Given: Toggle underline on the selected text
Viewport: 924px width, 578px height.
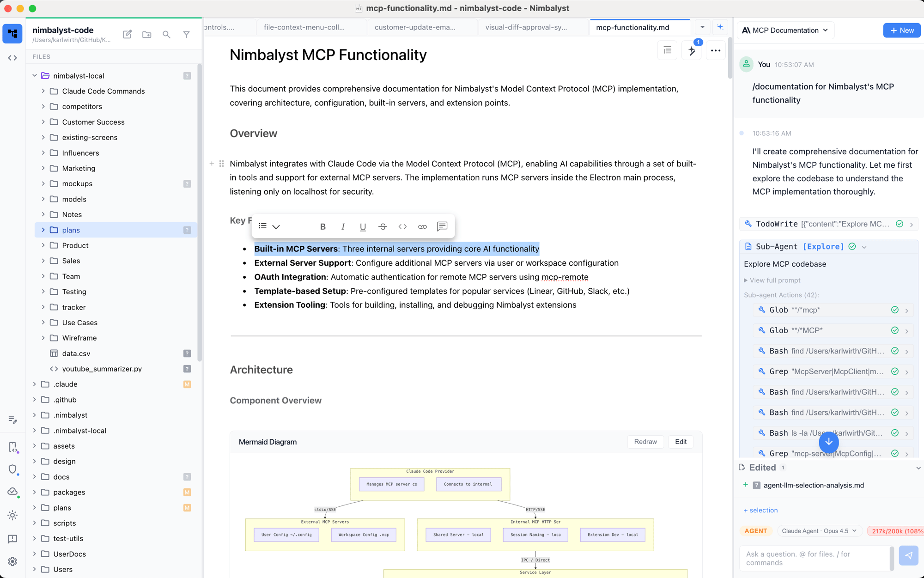Looking at the screenshot, I should tap(363, 226).
